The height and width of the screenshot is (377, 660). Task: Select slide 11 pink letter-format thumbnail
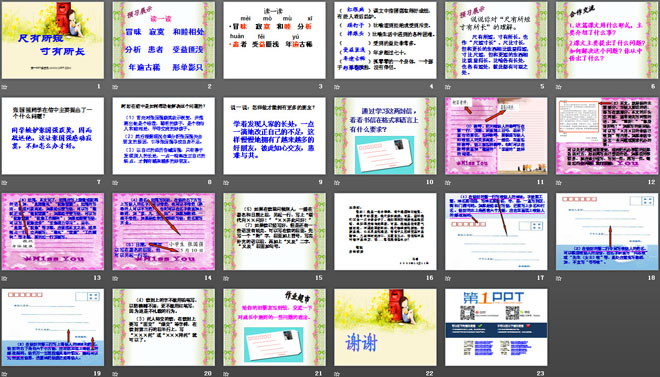(496, 136)
